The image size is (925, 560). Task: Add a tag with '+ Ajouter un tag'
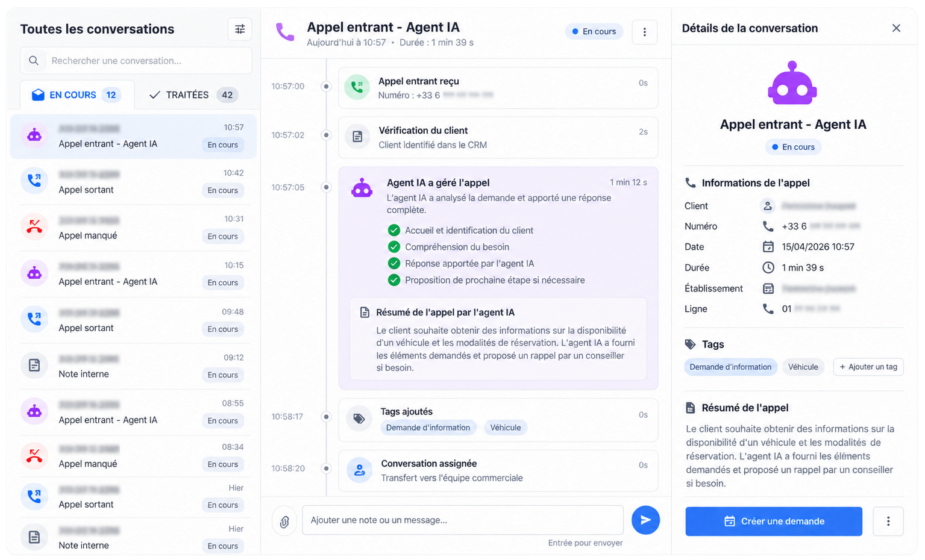click(x=868, y=367)
